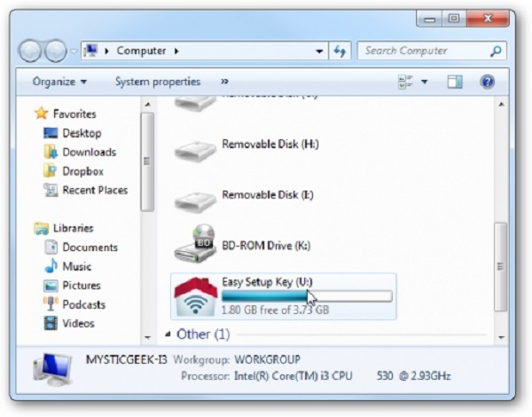Show hidden toolbar commands chevron

(224, 82)
